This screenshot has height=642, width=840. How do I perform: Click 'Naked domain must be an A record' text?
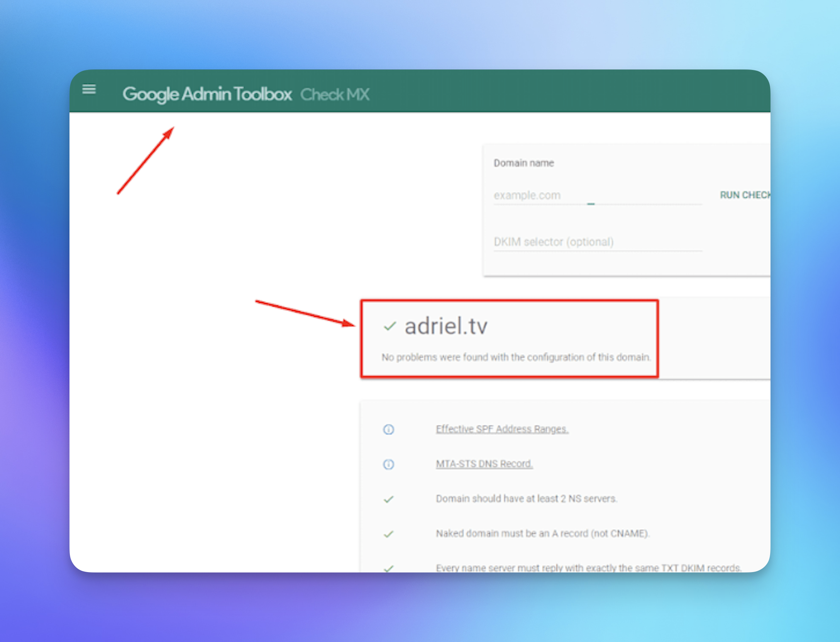pos(543,533)
